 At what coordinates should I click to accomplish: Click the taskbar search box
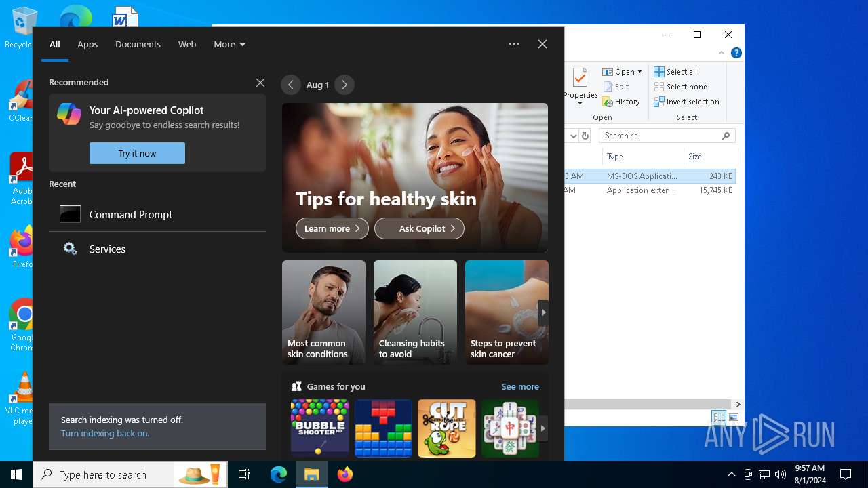click(x=130, y=474)
